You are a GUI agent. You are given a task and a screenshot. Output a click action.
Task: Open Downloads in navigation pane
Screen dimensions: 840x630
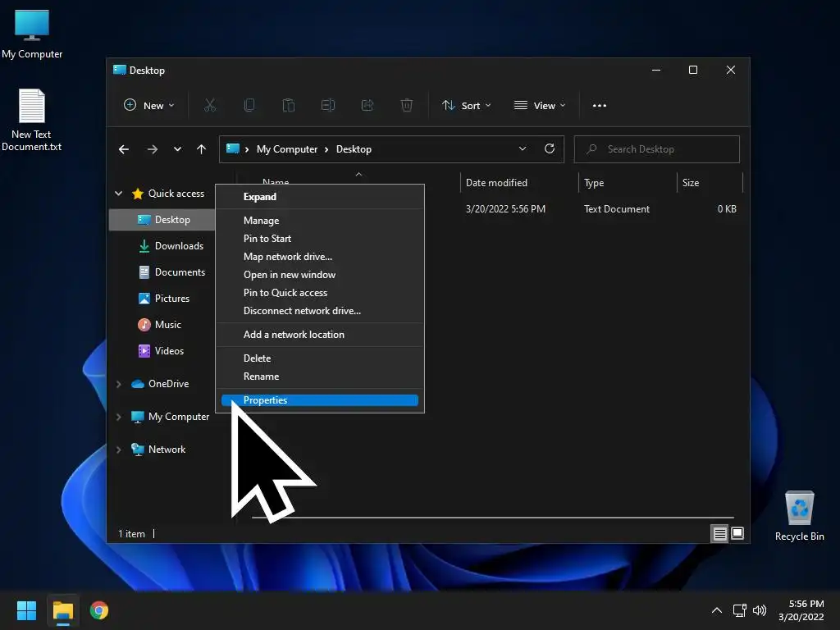click(x=171, y=246)
